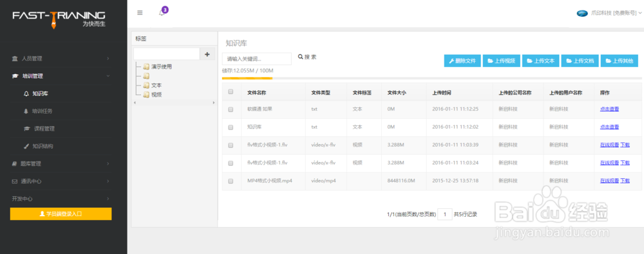Screen dimensions: 644x254
Task: Click 在线观看 for MP4格式小视频.mp4
Action: pyautogui.click(x=609, y=181)
